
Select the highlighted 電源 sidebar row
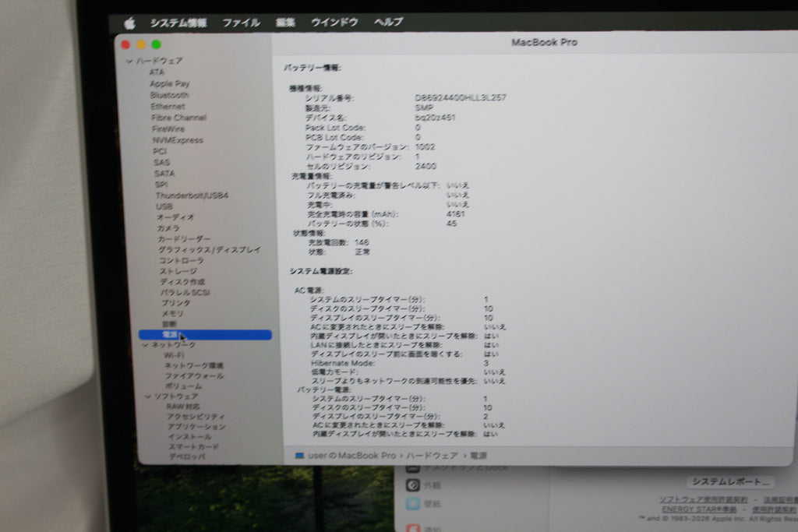[x=205, y=335]
